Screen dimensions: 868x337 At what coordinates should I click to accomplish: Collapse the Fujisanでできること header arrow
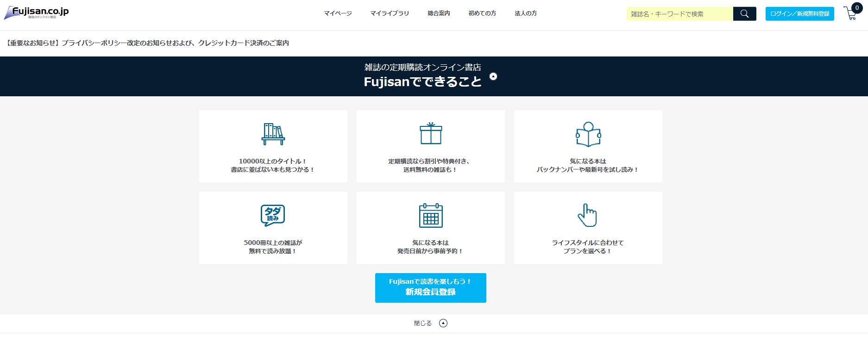pos(493,76)
